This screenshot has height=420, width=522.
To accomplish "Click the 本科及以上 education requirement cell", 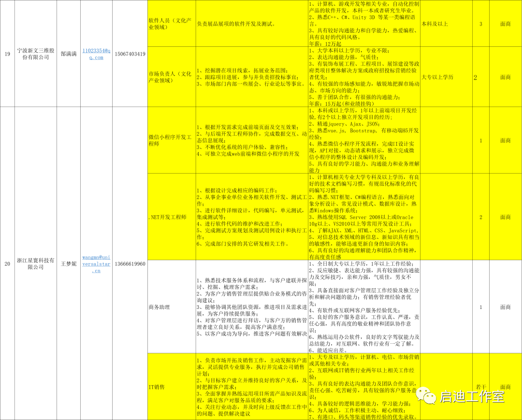I will pyautogui.click(x=435, y=24).
